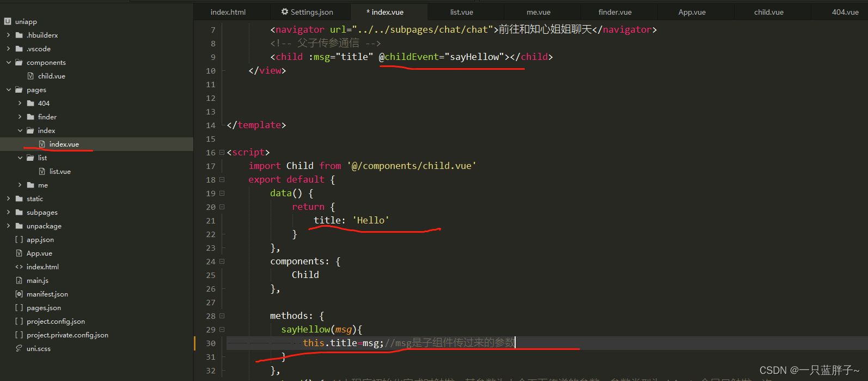The width and height of the screenshot is (868, 381).
Task: Switch to the index.html editor tab
Action: (228, 12)
